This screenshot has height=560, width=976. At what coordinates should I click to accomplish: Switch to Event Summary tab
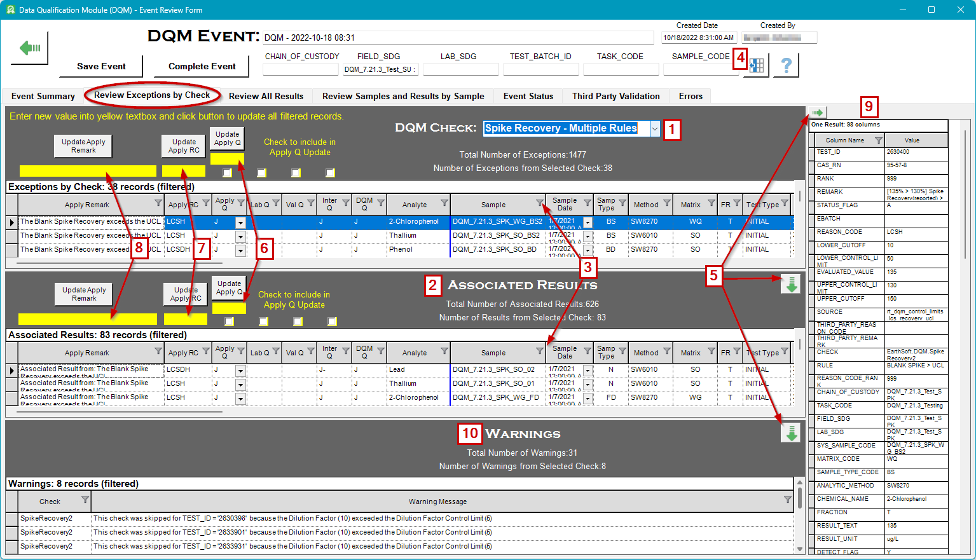43,96
